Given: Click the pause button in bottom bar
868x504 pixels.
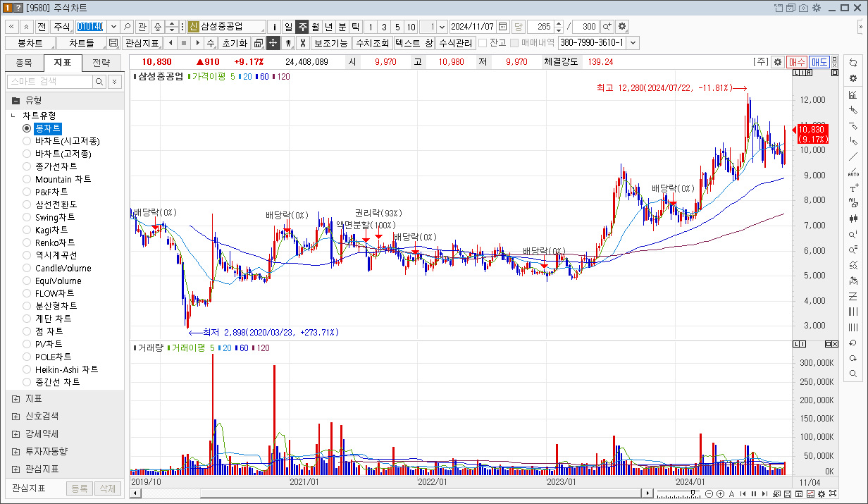Looking at the screenshot, I should 753,493.
